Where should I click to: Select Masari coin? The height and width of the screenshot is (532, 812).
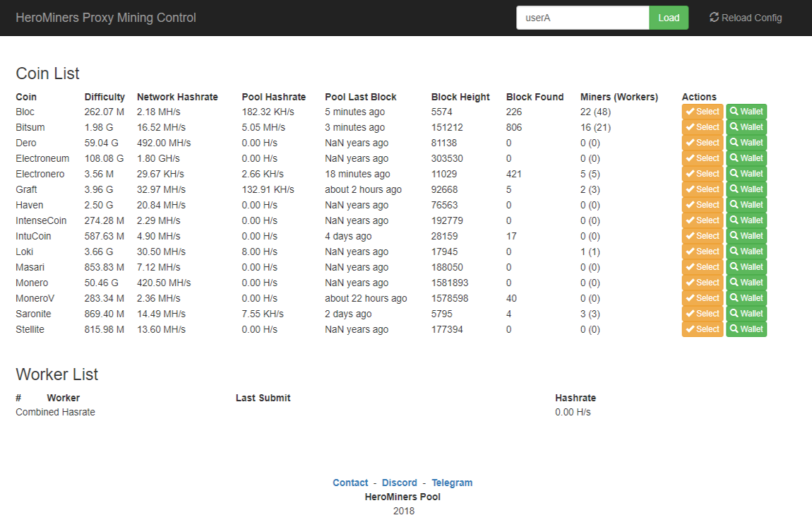click(703, 267)
